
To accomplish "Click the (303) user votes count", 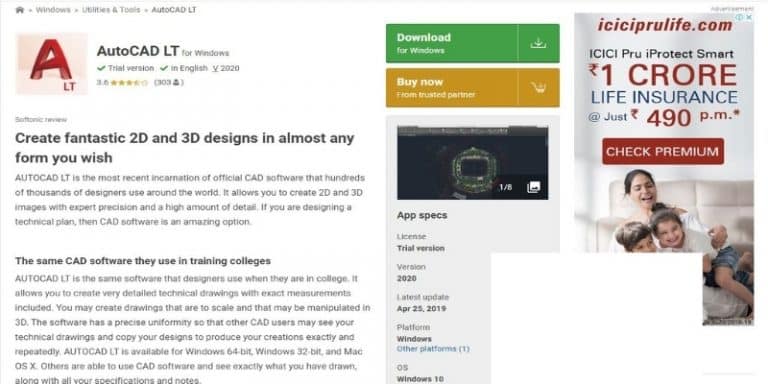I will [x=168, y=83].
